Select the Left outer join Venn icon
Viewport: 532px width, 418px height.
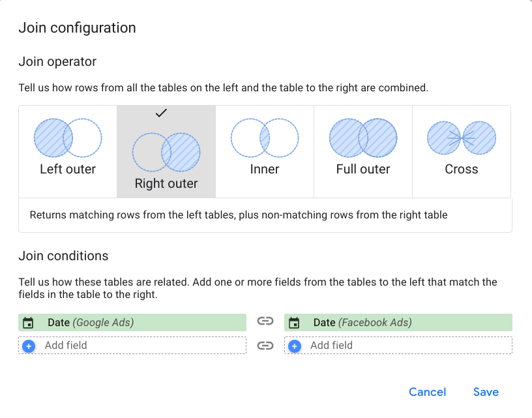(68, 138)
